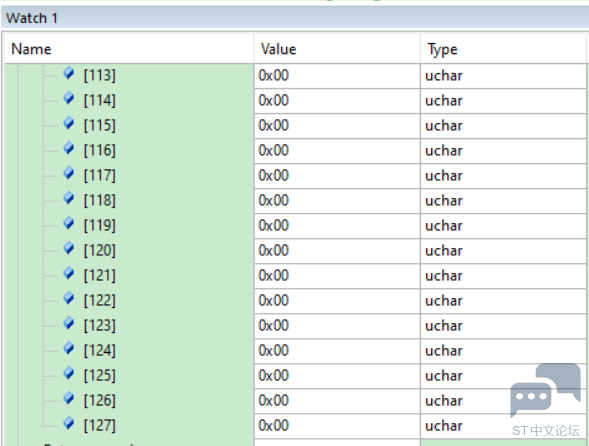Click the variable icon for element [114]
This screenshot has height=446, width=589.
click(x=69, y=98)
